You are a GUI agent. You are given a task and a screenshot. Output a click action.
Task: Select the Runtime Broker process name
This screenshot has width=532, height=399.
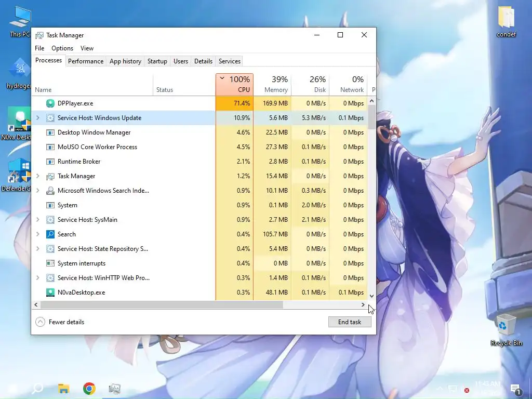79,162
